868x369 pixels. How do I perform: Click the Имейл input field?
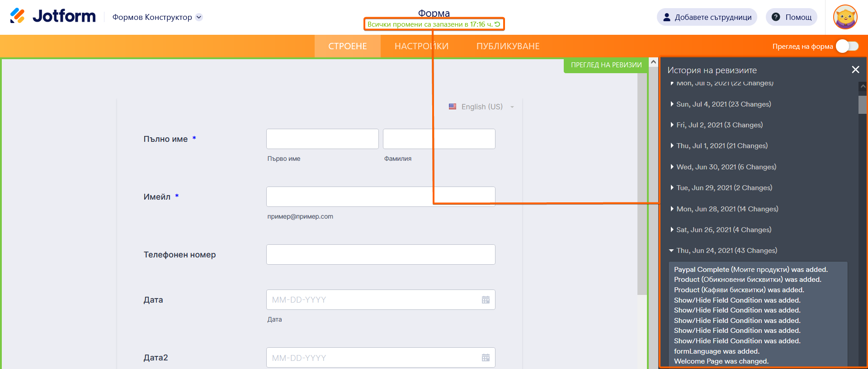[x=380, y=197]
